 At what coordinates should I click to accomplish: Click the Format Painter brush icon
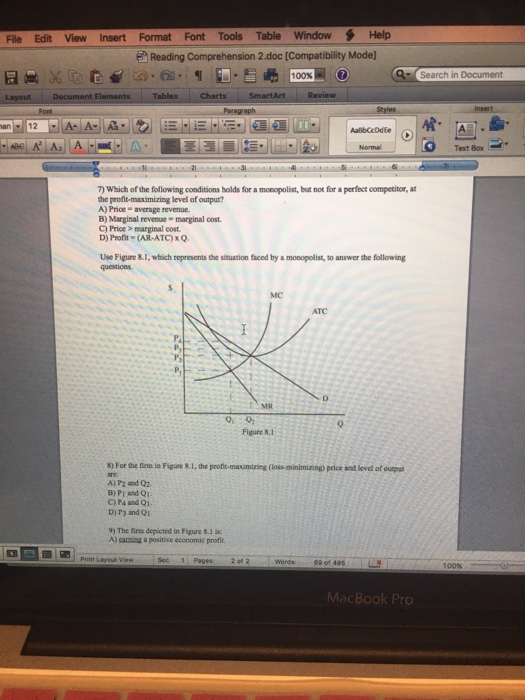(117, 76)
